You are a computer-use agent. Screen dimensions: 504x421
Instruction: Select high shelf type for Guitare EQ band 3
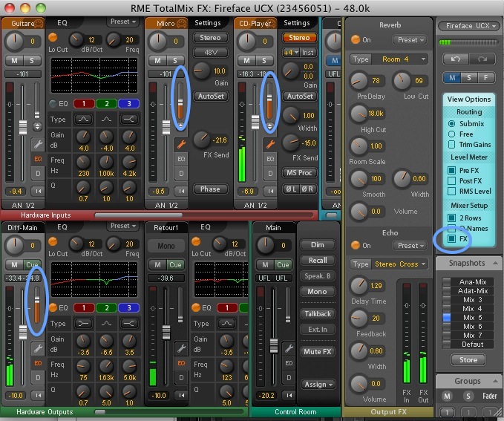129,120
